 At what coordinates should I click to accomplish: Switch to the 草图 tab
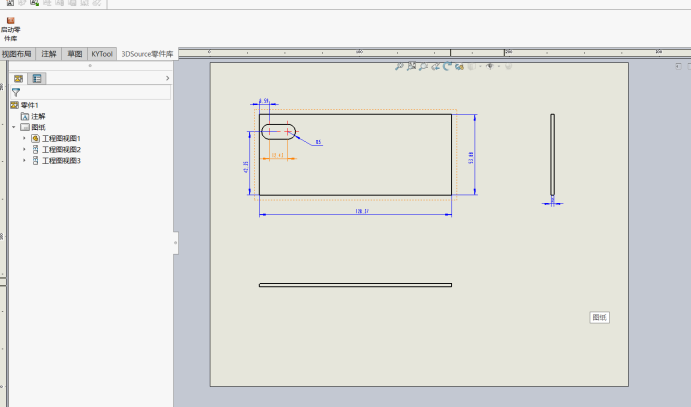point(74,54)
